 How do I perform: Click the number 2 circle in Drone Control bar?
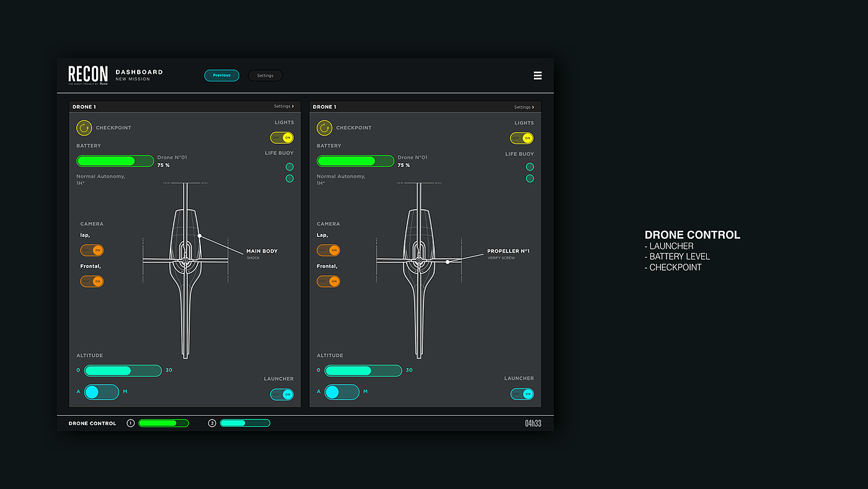click(x=212, y=423)
